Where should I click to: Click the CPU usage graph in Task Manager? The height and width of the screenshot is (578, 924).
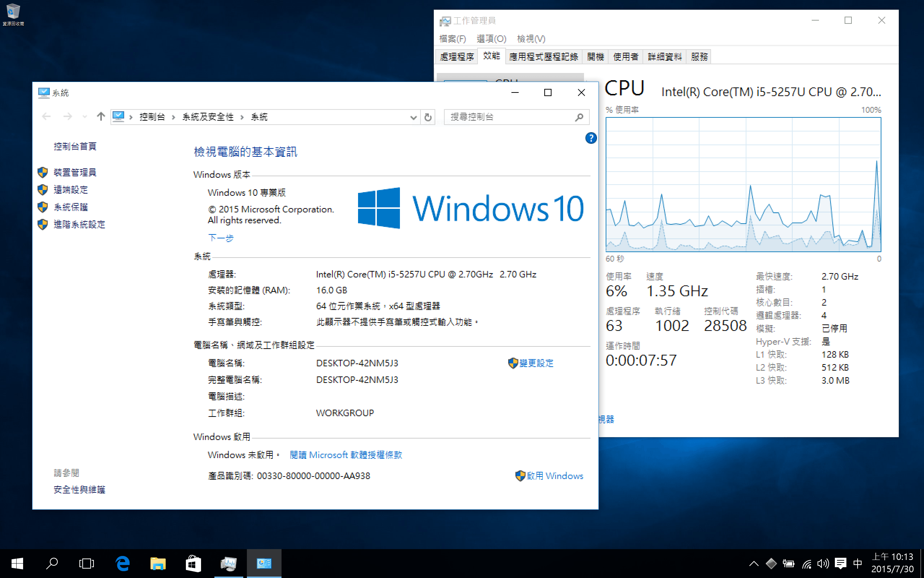pyautogui.click(x=743, y=185)
